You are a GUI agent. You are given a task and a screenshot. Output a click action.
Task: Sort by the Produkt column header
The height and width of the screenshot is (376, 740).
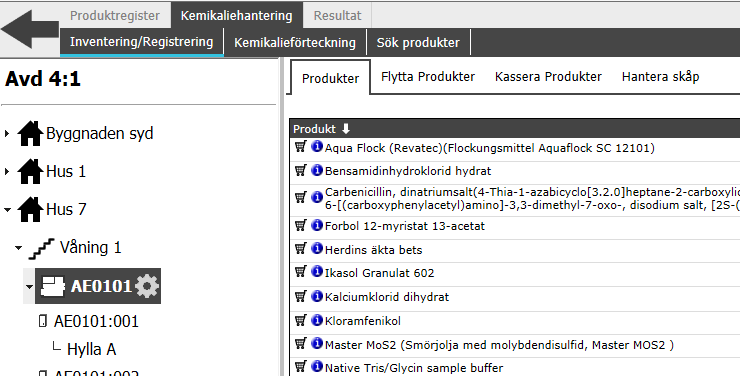(314, 129)
